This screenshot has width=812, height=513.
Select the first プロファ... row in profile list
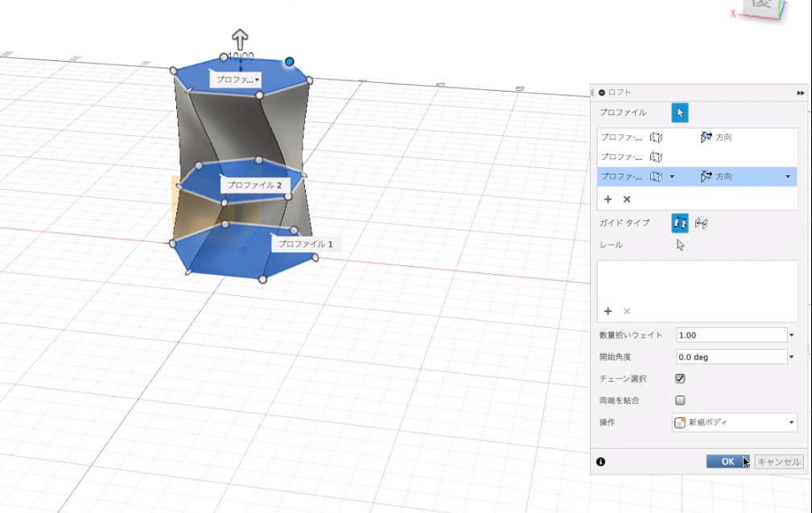click(x=697, y=137)
